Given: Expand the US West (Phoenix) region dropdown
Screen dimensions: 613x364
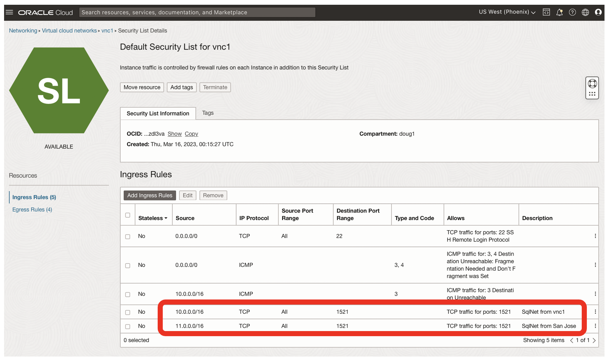Looking at the screenshot, I should click(x=507, y=12).
